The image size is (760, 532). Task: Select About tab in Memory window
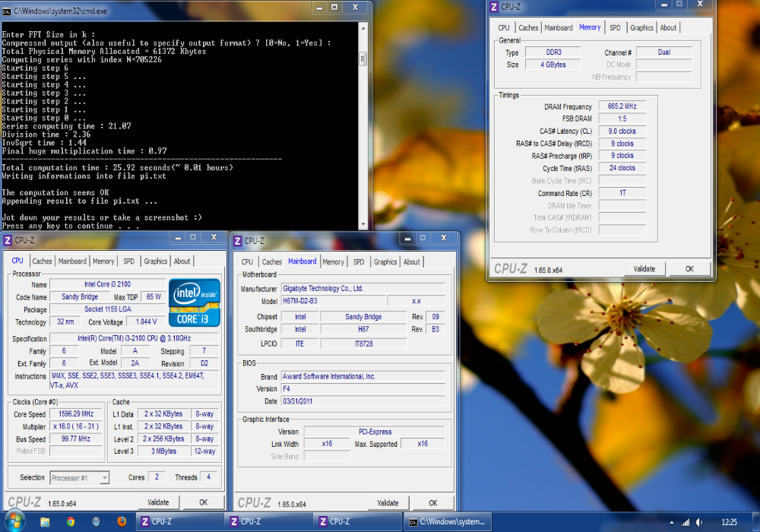tap(668, 27)
